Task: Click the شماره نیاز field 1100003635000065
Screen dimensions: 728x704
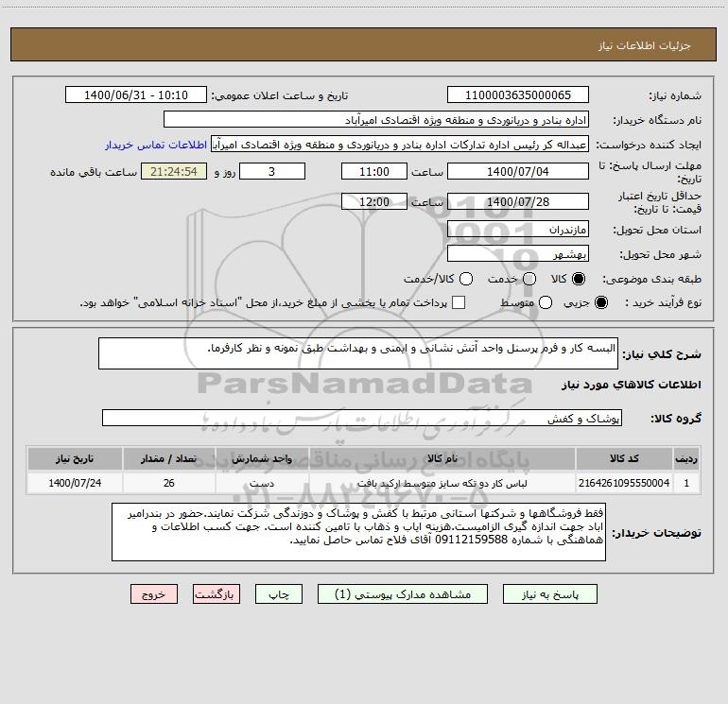Action: [518, 94]
